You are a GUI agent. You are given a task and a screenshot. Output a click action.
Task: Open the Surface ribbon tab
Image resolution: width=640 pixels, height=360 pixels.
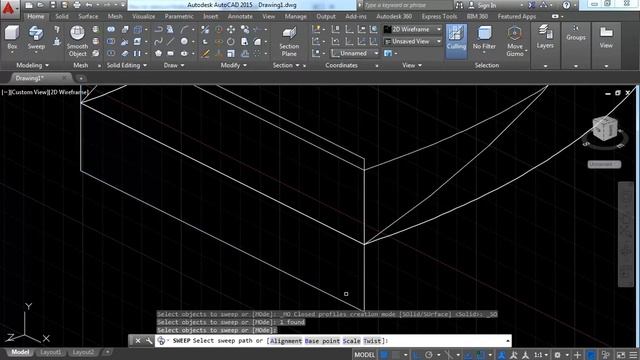coord(88,16)
